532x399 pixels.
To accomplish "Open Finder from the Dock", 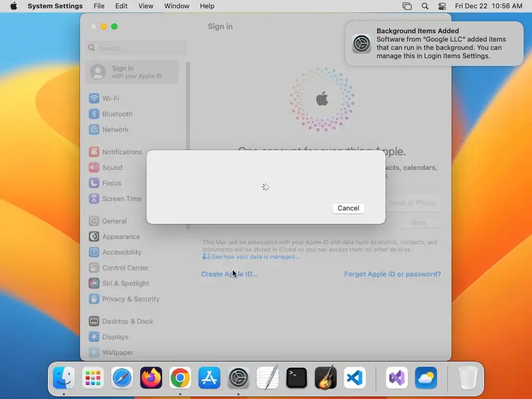I will point(64,378).
